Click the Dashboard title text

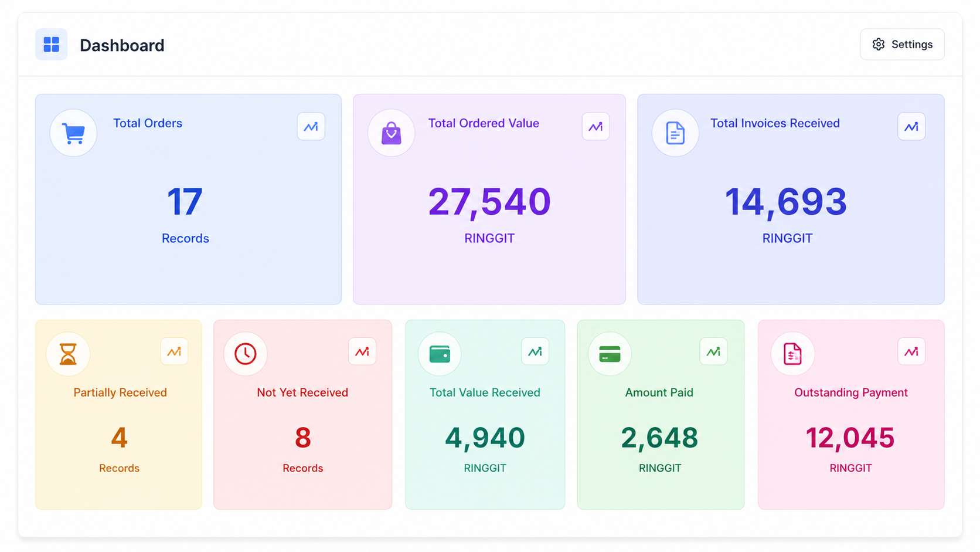pyautogui.click(x=122, y=45)
